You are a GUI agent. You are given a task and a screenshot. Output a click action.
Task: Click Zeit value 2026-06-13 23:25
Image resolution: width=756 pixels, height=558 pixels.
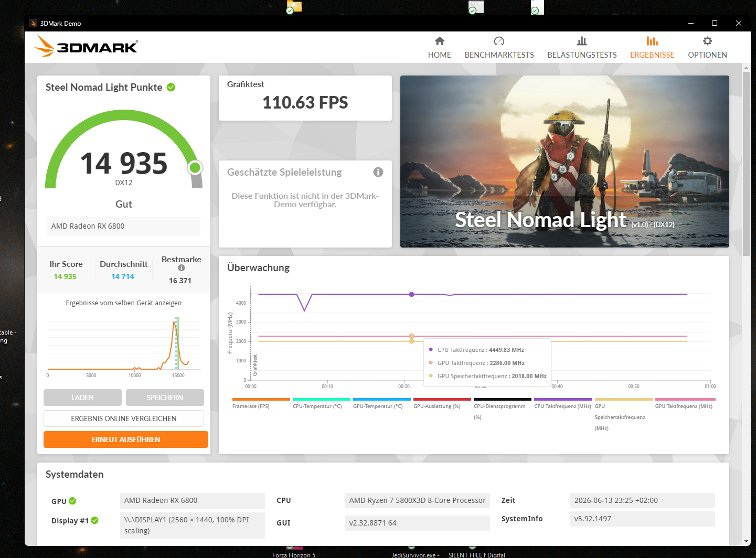pos(643,500)
